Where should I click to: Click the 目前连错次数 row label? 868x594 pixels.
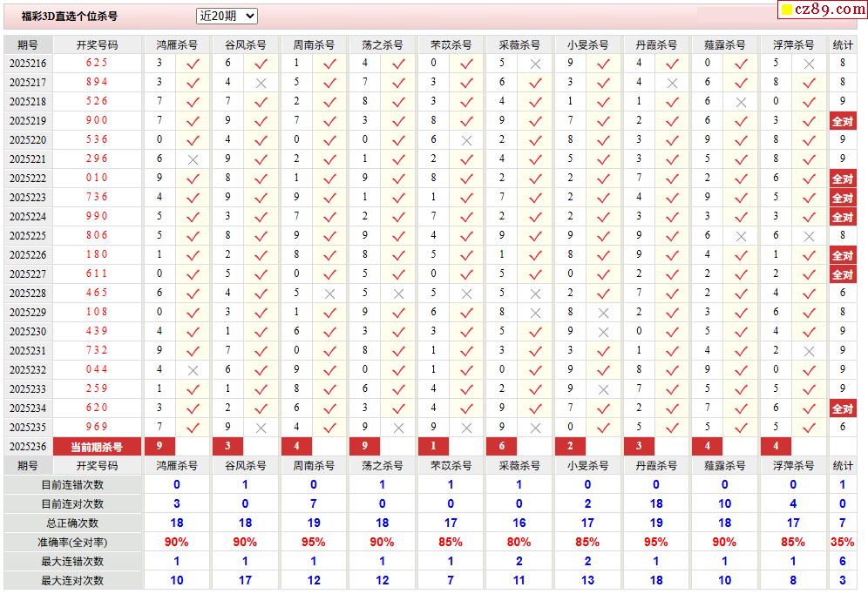[72, 484]
